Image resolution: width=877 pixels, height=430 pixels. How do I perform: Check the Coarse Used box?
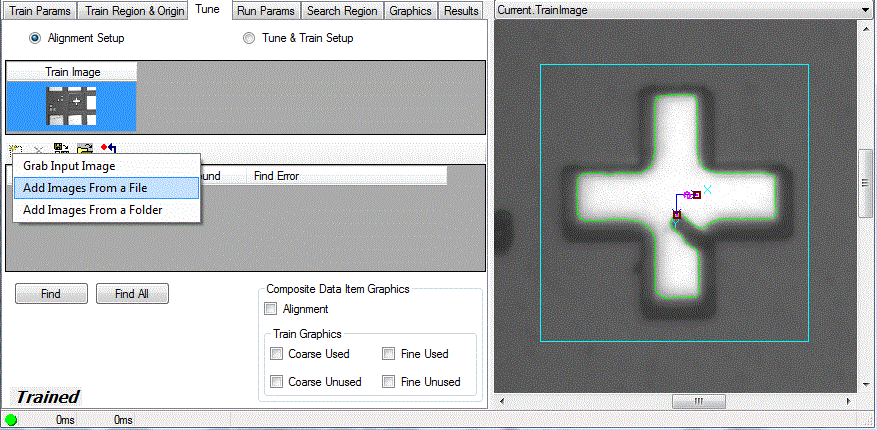[277, 354]
